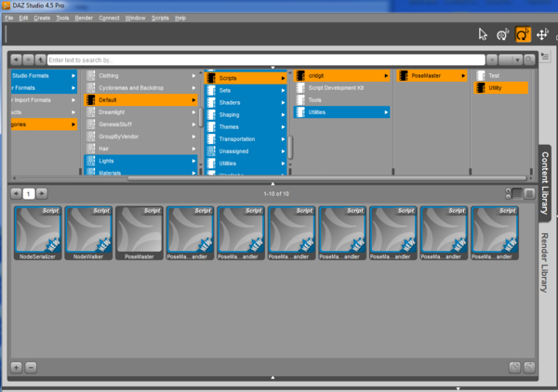Select the Themes category
Image resolution: width=558 pixels, height=392 pixels.
pos(246,127)
